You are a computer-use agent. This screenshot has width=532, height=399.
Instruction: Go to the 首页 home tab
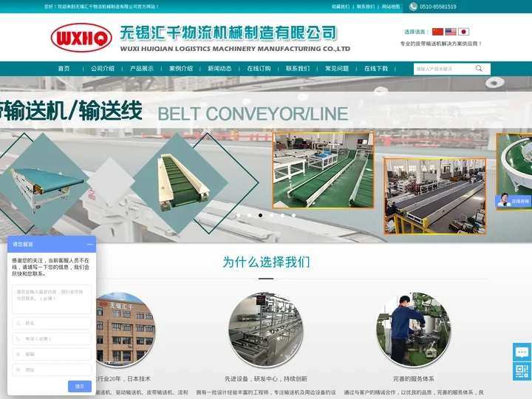click(x=64, y=69)
